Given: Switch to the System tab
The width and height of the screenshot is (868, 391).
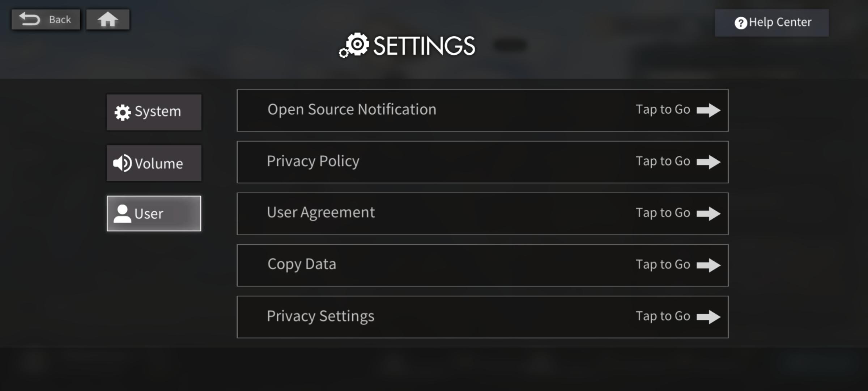Looking at the screenshot, I should (158, 112).
